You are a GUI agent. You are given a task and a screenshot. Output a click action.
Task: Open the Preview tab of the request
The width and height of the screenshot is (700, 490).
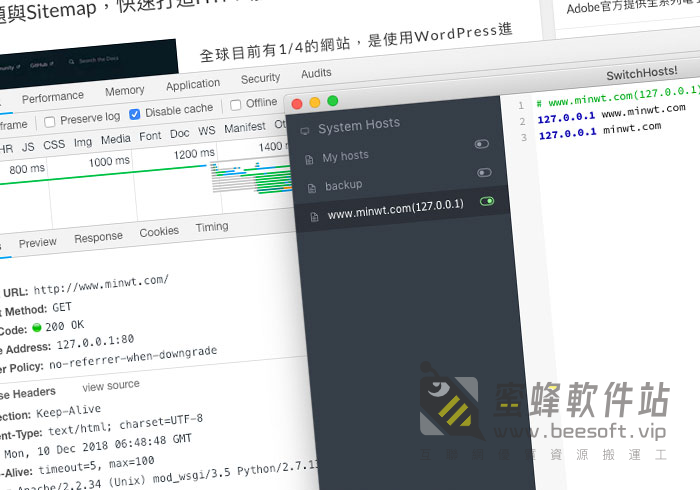(x=38, y=242)
